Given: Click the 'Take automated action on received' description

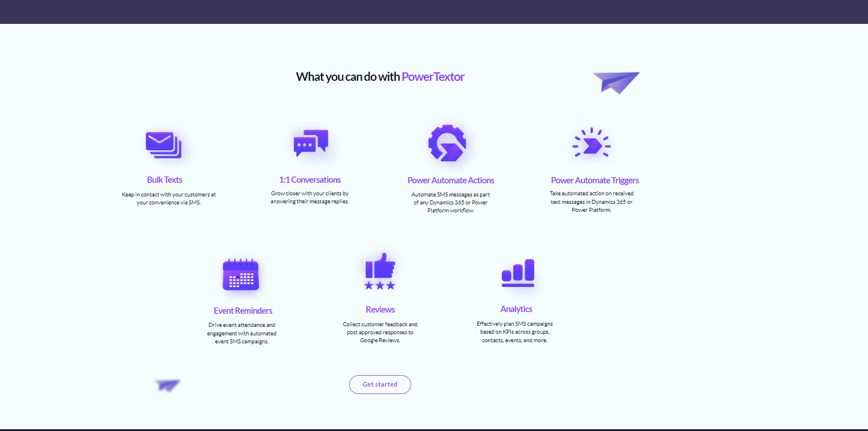Looking at the screenshot, I should 591,202.
